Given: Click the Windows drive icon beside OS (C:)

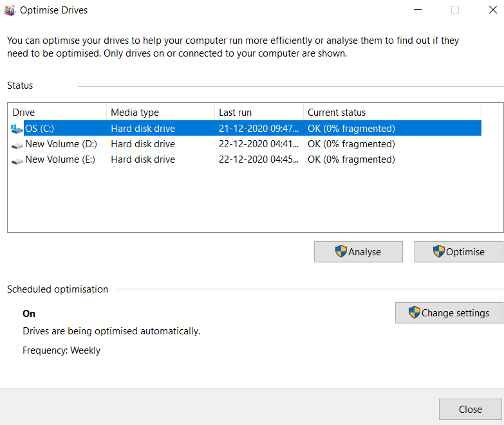Looking at the screenshot, I should [x=16, y=129].
